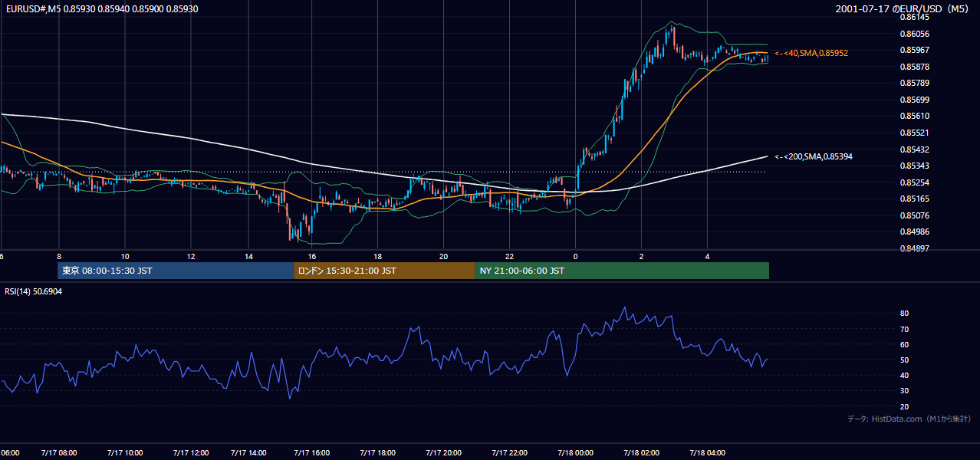Click the RSI 30 level label
Screen dimensions: 980x460
[x=904, y=391]
